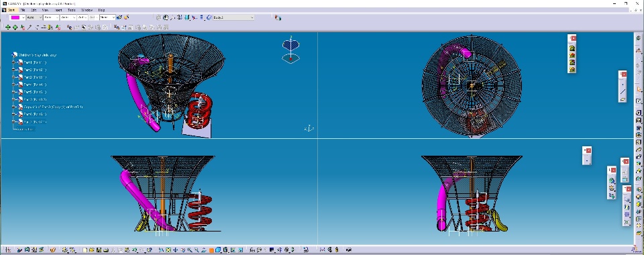Click the Plane tool in floating toolbar
Viewport: 644px width, 255px height.
point(623,99)
